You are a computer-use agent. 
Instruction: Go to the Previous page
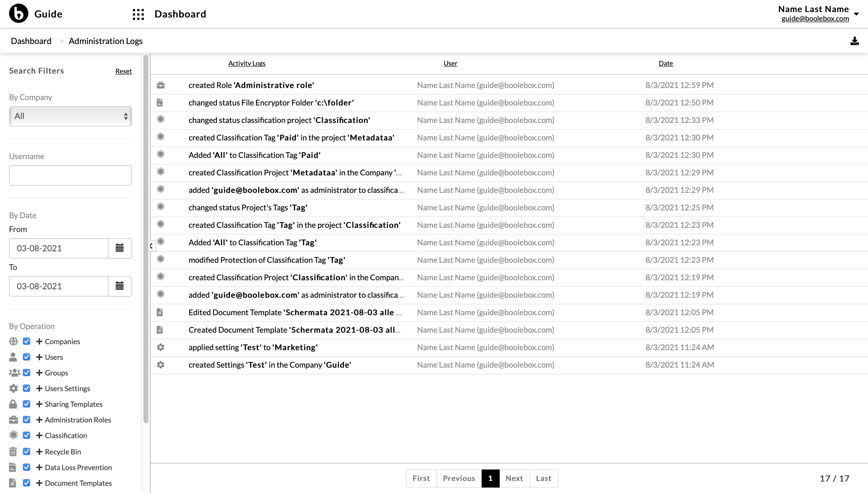click(459, 479)
